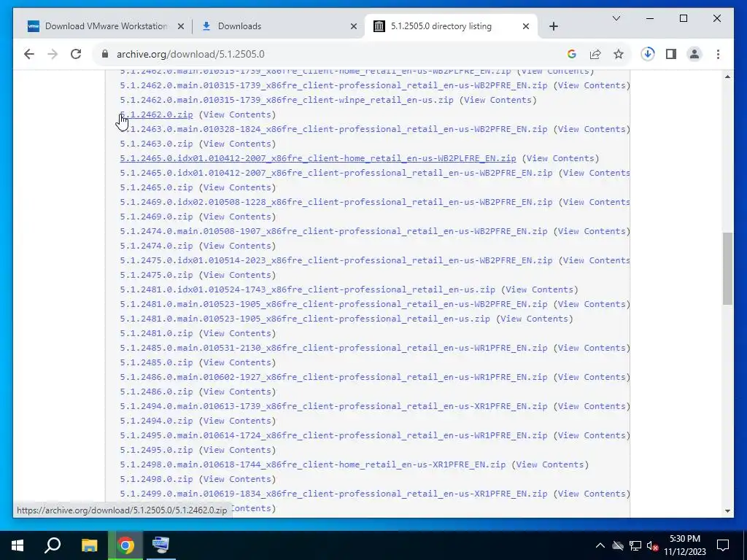Open 5.1.2485.0.zip link

pyautogui.click(x=156, y=362)
